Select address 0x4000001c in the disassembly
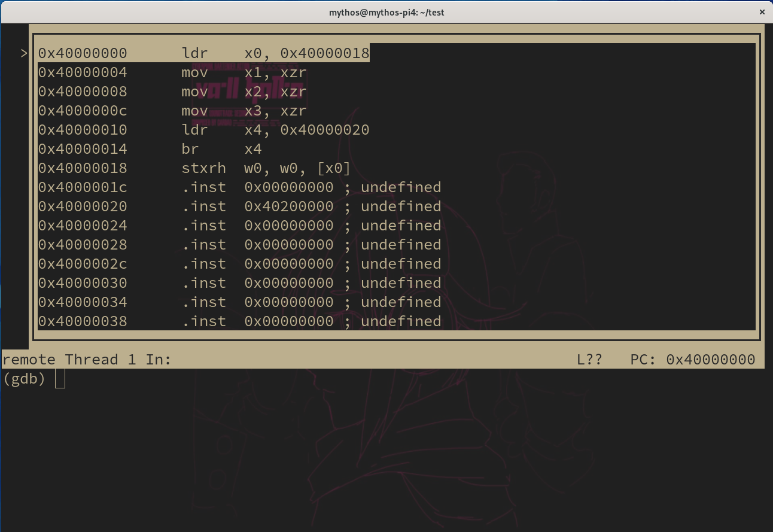773x532 pixels. pos(83,187)
